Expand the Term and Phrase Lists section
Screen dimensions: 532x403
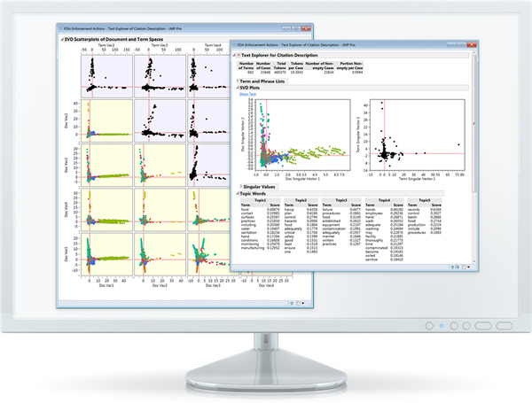click(239, 81)
